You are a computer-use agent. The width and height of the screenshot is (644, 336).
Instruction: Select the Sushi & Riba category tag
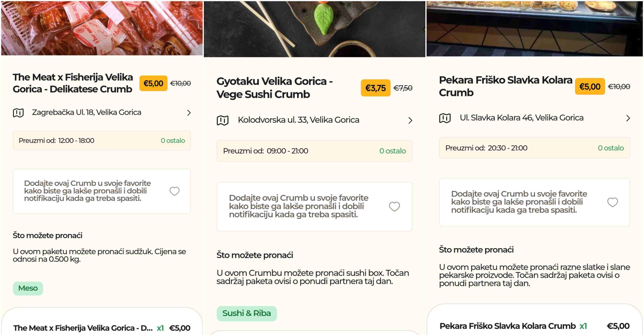click(x=247, y=313)
